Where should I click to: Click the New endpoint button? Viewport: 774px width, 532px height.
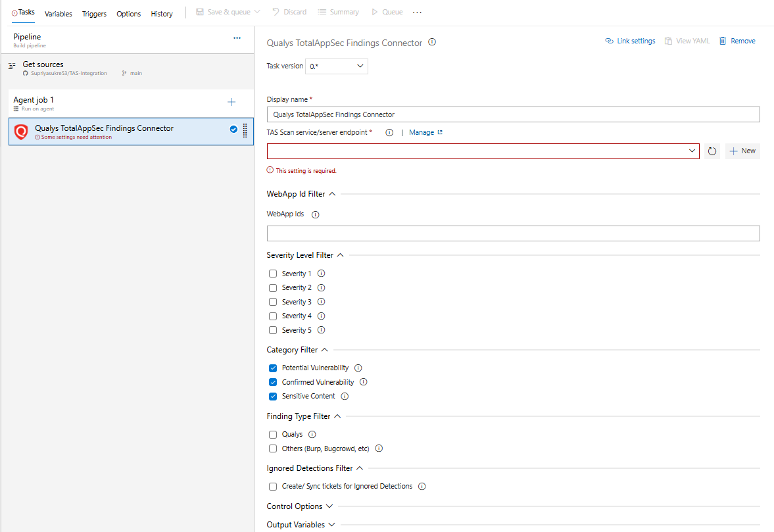click(x=742, y=151)
